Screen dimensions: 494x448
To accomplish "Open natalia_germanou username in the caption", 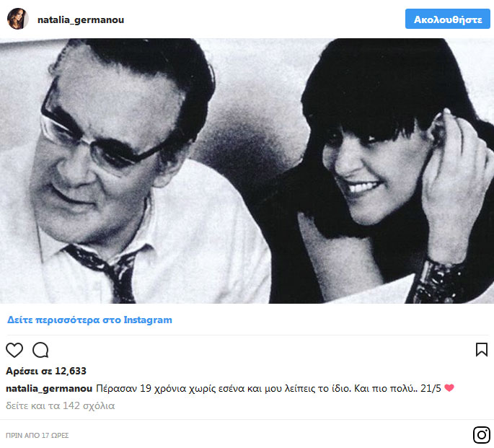I will click(49, 388).
